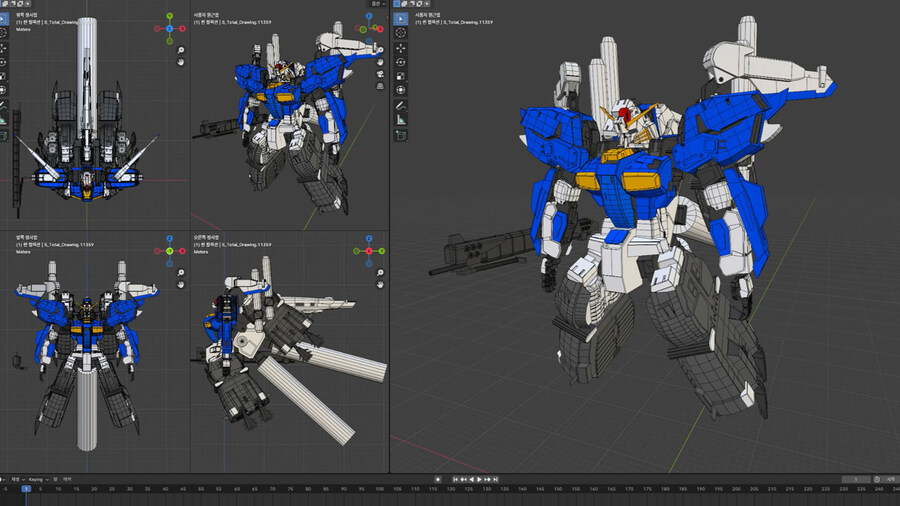Choose third selection mode icon in right viewport header
Image resolution: width=900 pixels, height=506 pixels.
point(412,3)
